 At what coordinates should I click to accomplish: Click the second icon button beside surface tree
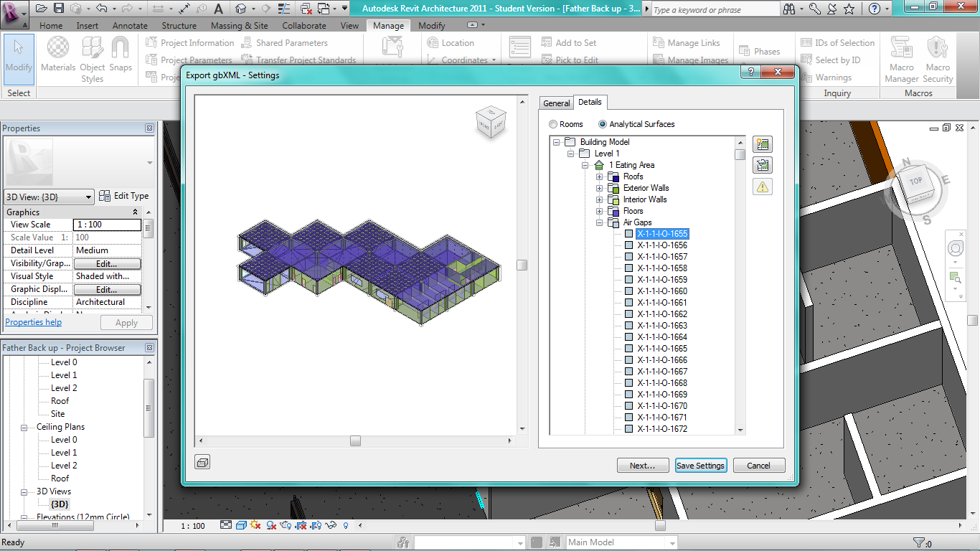(x=762, y=166)
